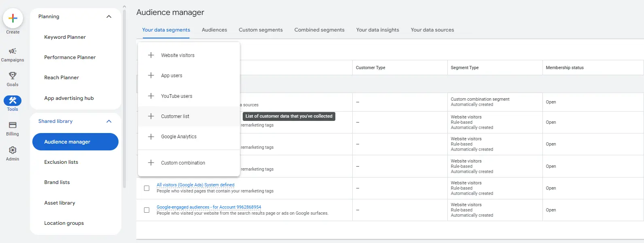Tick checkbox for Google-engaged audiences row
The image size is (644, 243).
146,210
